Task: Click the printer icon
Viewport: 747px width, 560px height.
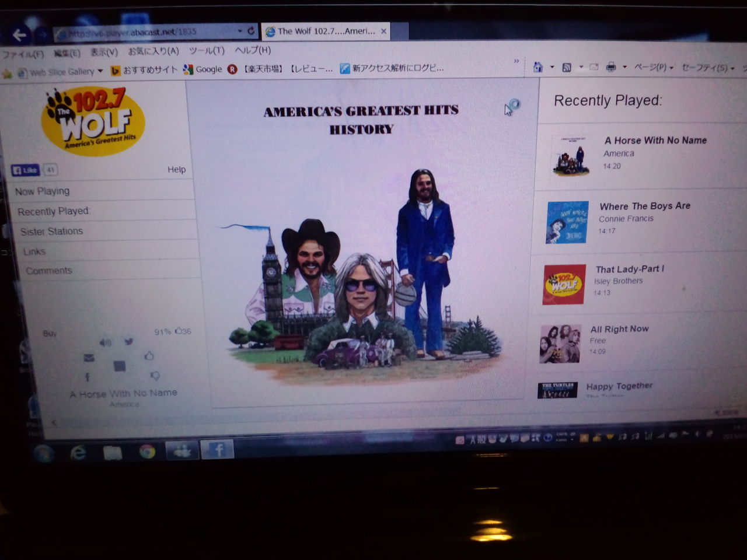Action: click(611, 67)
